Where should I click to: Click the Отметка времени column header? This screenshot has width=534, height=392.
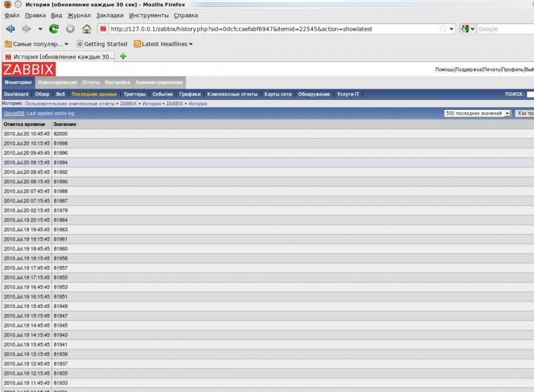[24, 125]
